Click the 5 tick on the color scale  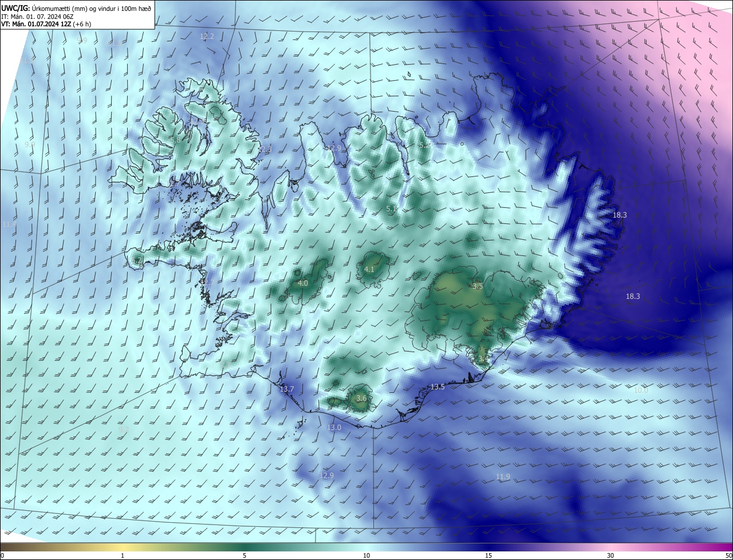coord(245,555)
